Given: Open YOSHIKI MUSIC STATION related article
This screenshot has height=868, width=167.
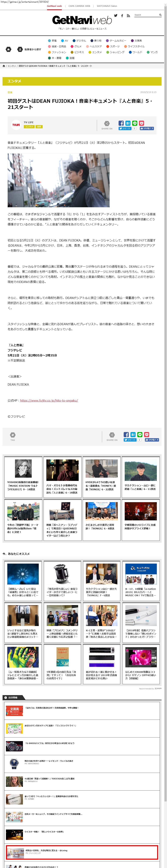Looking at the screenshot, I should pyautogui.click(x=23, y=477).
